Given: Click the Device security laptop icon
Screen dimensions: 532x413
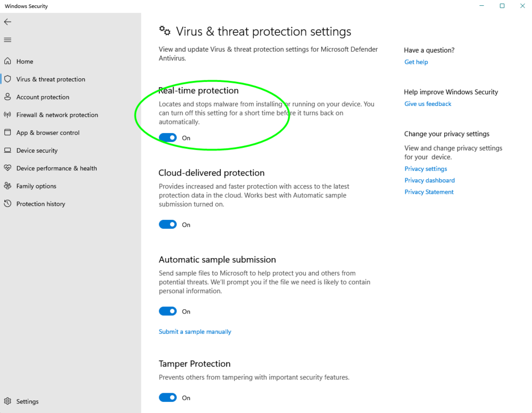Looking at the screenshot, I should [x=7, y=151].
